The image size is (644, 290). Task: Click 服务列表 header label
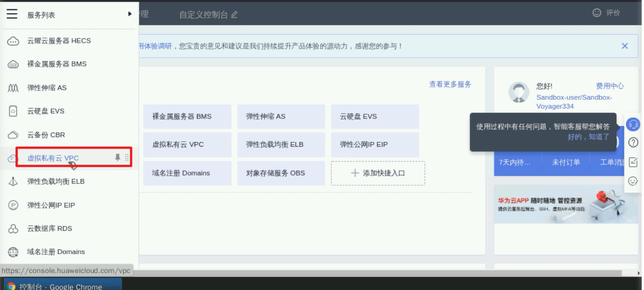41,15
